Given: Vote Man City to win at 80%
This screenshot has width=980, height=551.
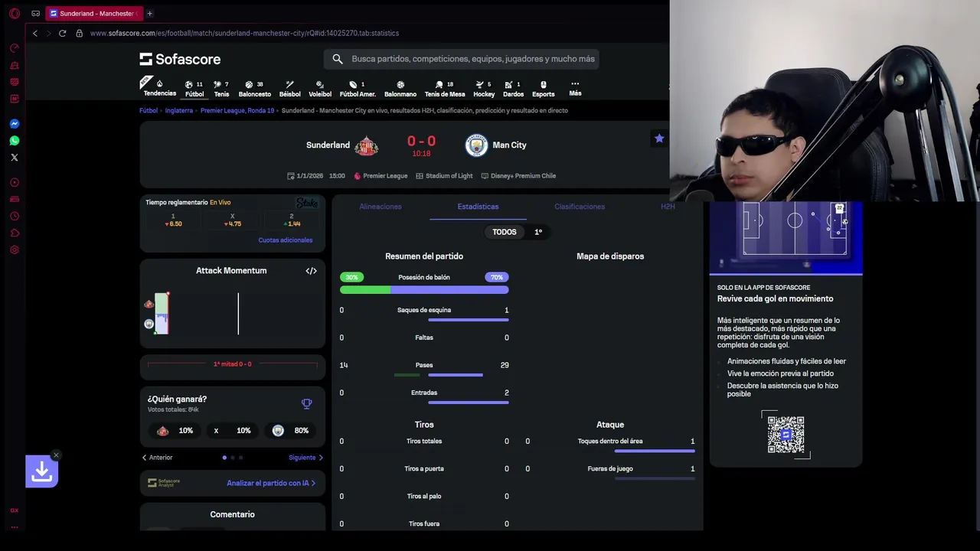Looking at the screenshot, I should coord(291,431).
